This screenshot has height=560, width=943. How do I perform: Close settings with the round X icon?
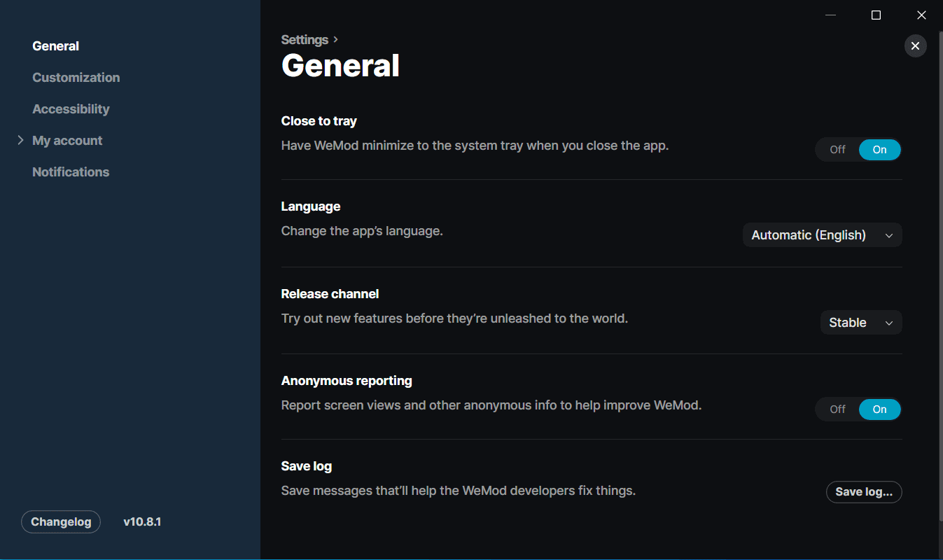[x=915, y=46]
